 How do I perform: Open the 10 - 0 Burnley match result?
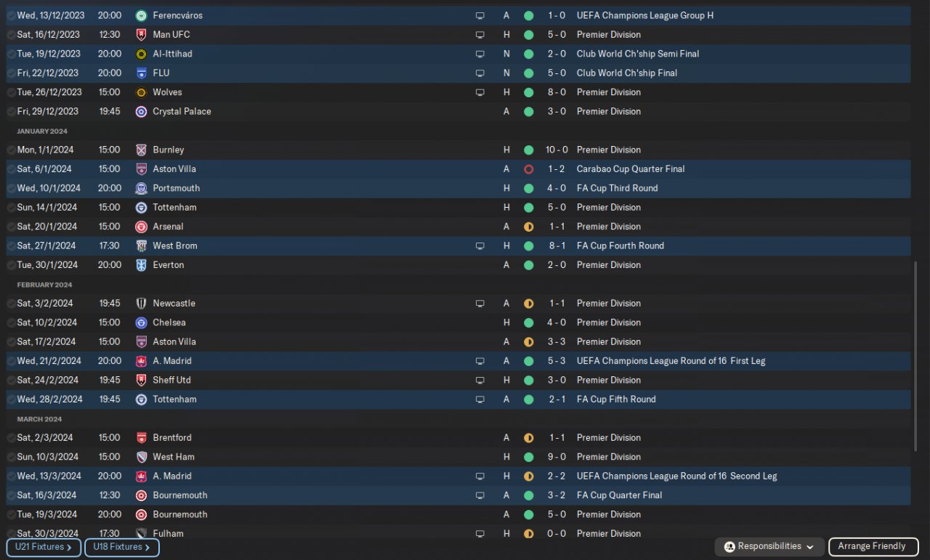[x=557, y=150]
